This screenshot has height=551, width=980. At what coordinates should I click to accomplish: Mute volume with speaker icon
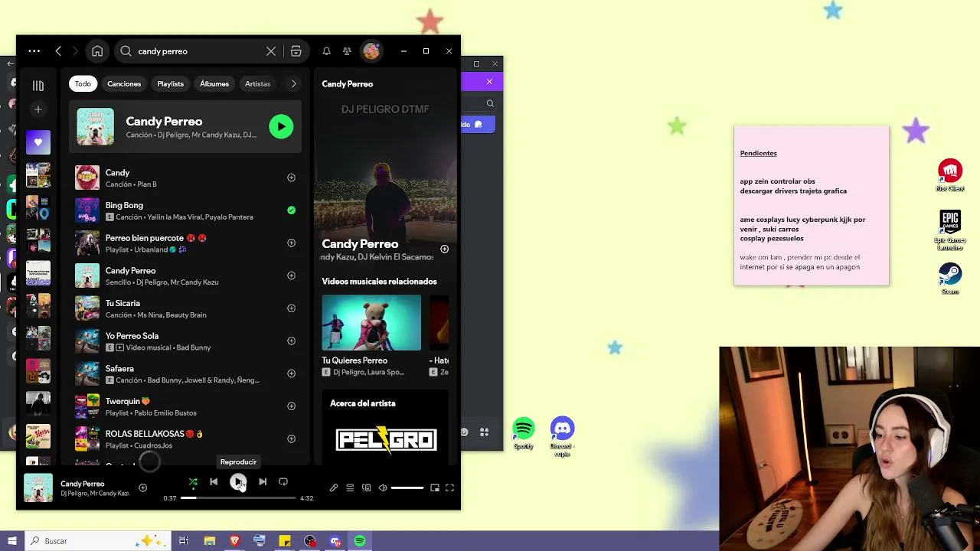point(383,487)
